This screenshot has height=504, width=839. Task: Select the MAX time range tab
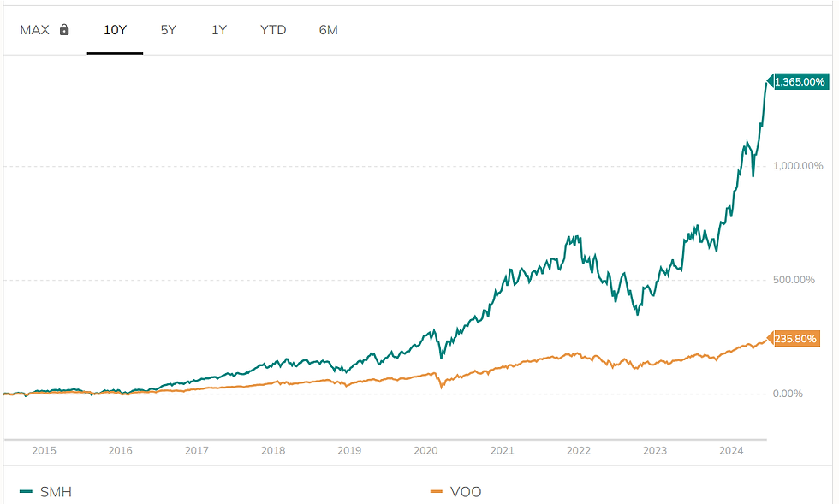coord(35,30)
